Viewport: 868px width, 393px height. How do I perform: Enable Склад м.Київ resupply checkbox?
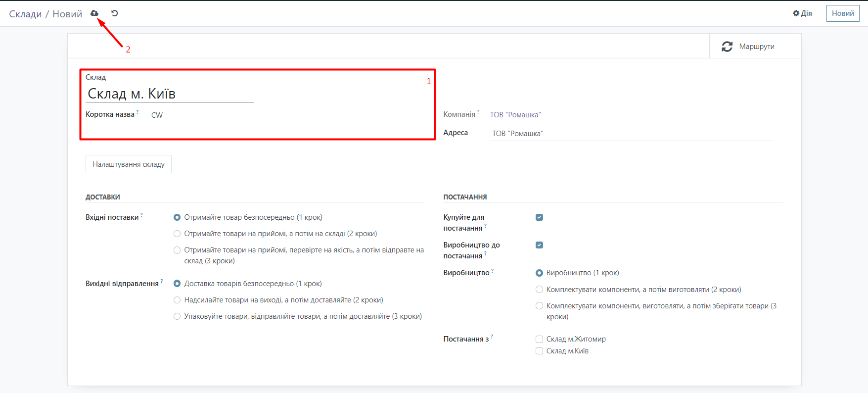coord(539,351)
